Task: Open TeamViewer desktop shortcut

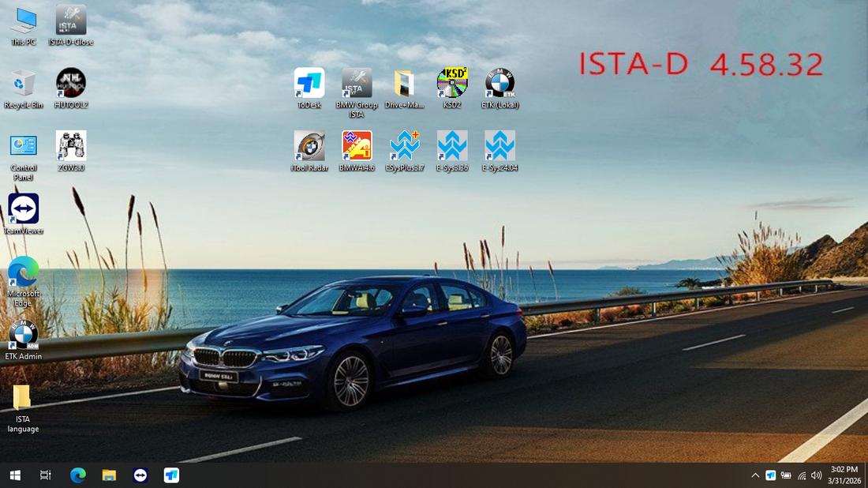Action: coord(23,214)
